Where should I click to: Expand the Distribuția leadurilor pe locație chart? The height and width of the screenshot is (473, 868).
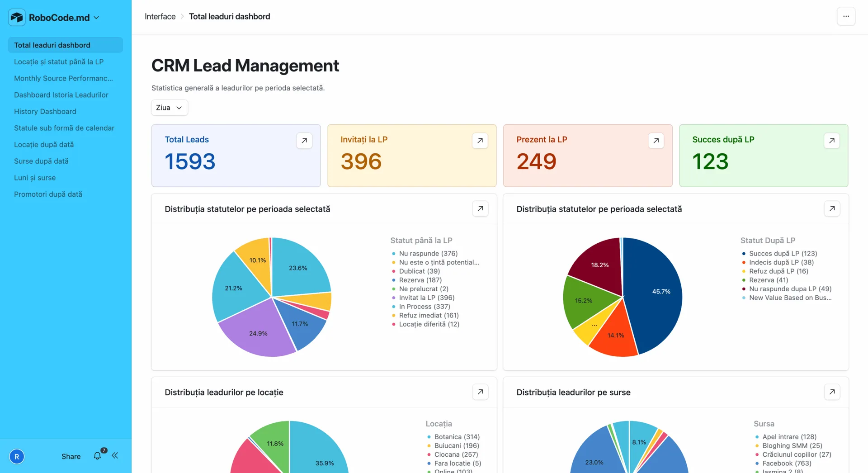(480, 392)
